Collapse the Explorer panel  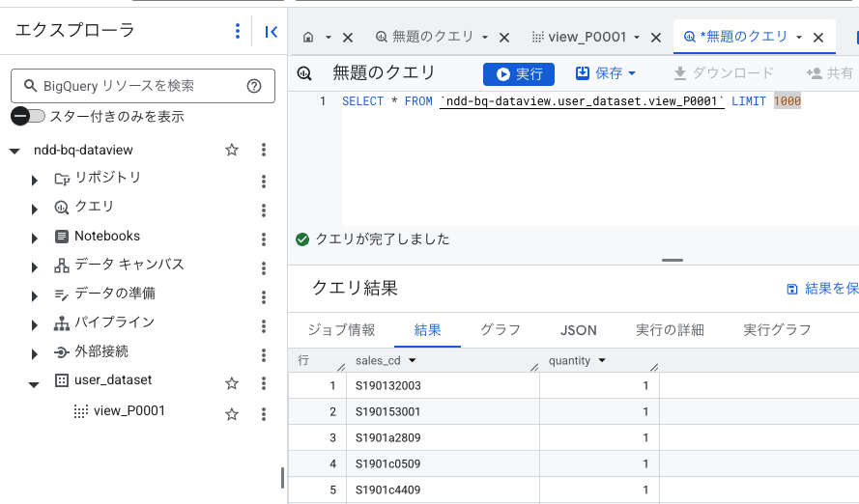pos(272,32)
